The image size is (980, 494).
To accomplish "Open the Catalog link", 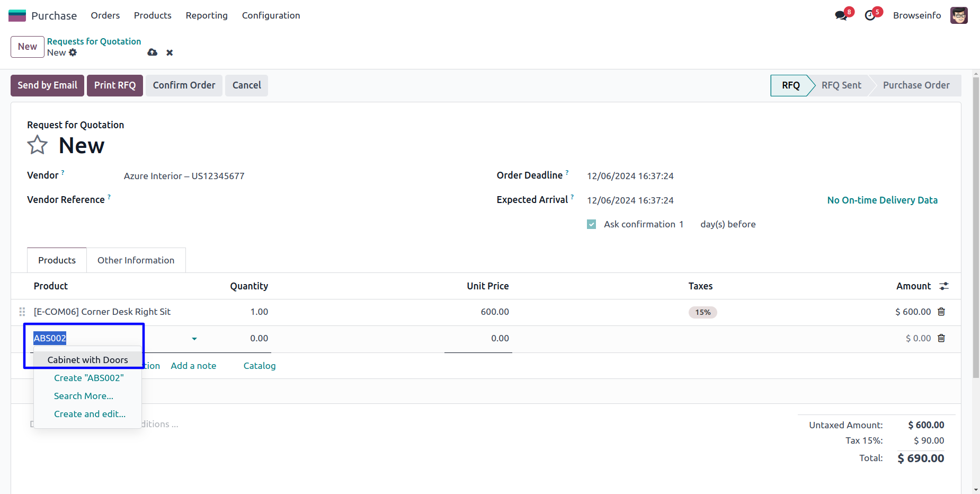I will pos(260,366).
